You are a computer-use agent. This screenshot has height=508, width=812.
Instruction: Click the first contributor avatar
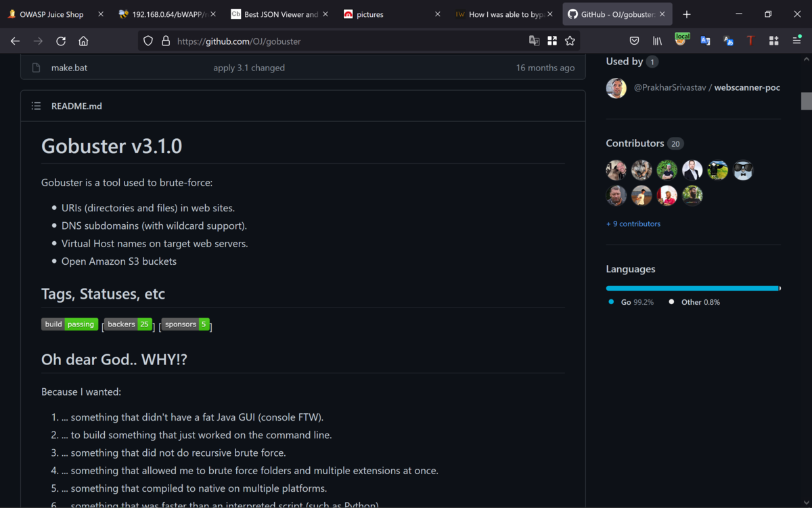click(x=616, y=170)
